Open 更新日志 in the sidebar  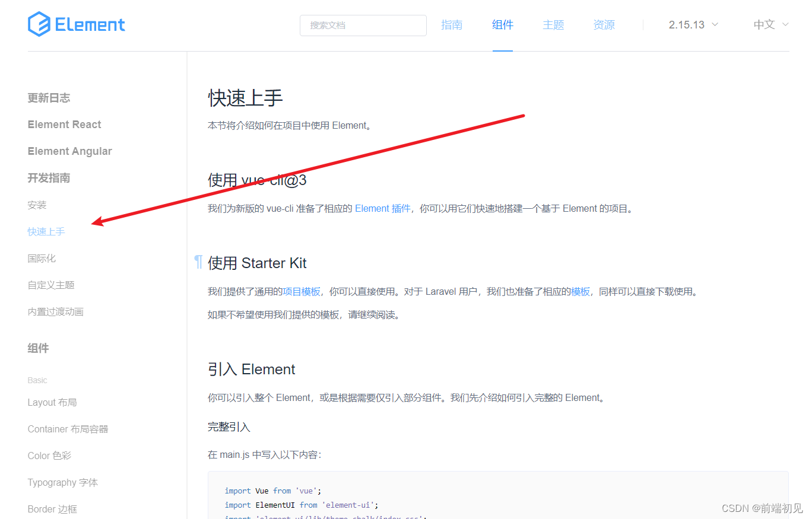tap(49, 98)
